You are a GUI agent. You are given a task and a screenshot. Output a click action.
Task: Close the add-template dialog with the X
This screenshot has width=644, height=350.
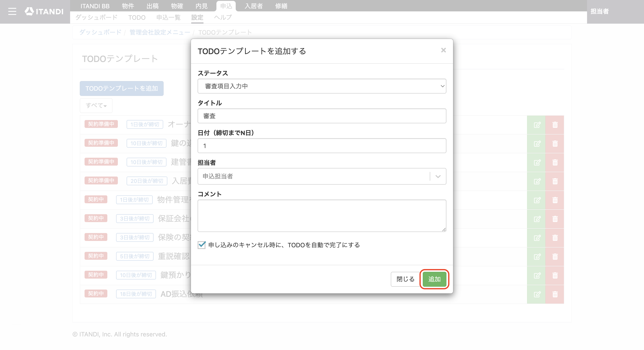click(x=443, y=50)
